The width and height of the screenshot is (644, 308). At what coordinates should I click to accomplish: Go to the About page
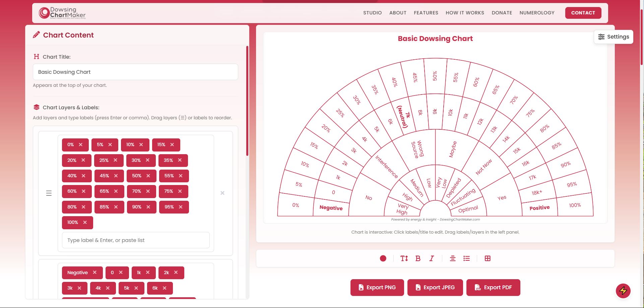point(398,13)
